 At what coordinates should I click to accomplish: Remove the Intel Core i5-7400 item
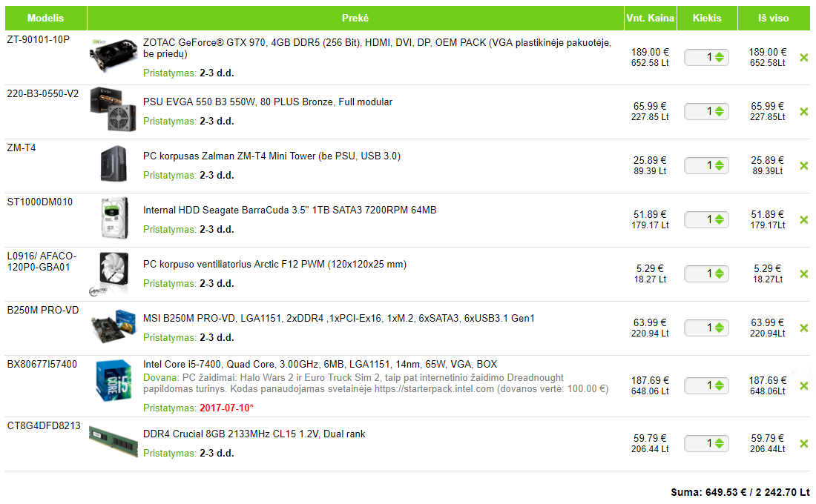(804, 385)
